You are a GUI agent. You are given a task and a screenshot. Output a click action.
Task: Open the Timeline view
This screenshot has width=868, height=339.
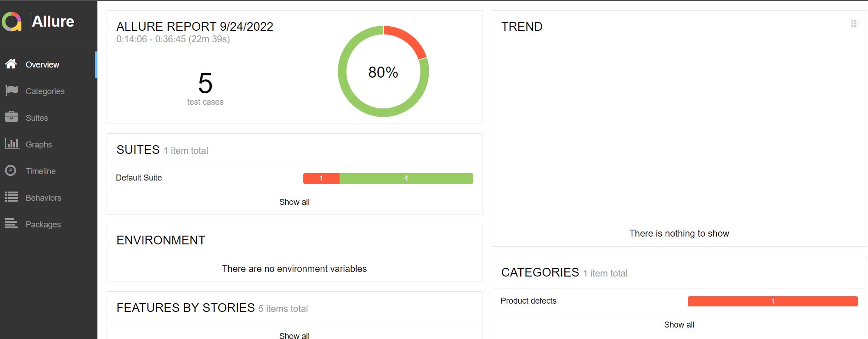pos(48,171)
